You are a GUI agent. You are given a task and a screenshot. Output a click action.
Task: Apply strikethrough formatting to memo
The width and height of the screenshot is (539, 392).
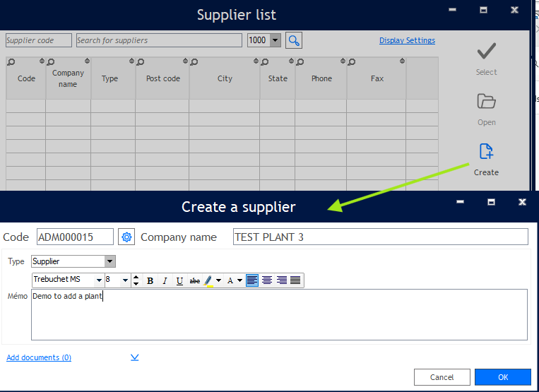click(x=194, y=280)
